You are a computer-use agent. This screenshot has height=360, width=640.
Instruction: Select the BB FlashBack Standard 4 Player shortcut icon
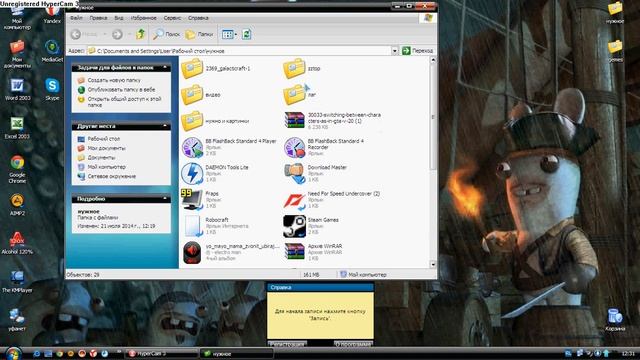(192, 147)
